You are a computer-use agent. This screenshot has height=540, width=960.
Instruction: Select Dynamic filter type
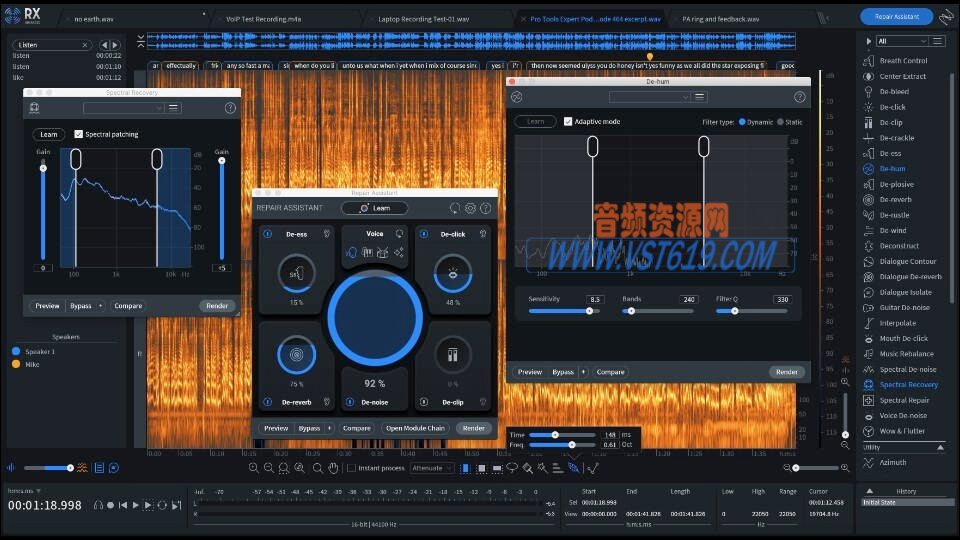[x=742, y=122]
